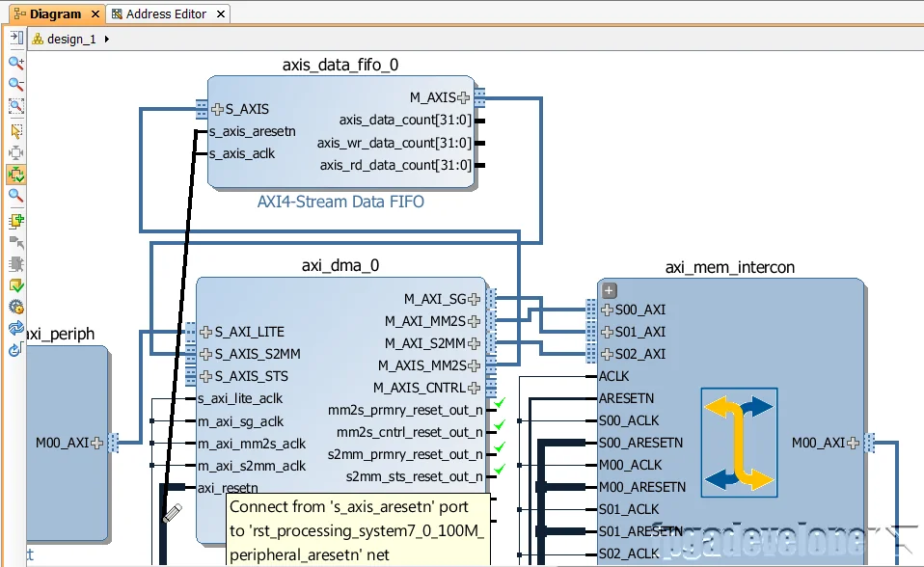Click green checkmark beside s2mm_sts_reset_out_n
The image size is (924, 567).
[499, 470]
